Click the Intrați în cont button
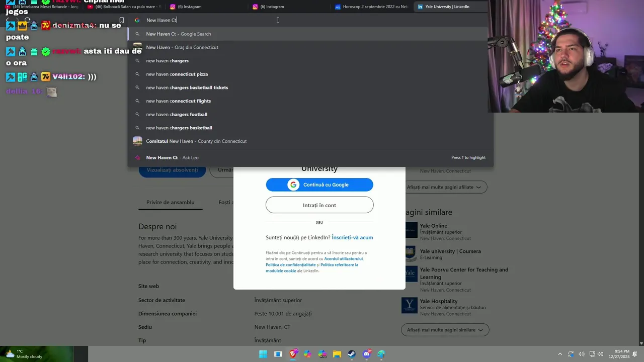 319,205
